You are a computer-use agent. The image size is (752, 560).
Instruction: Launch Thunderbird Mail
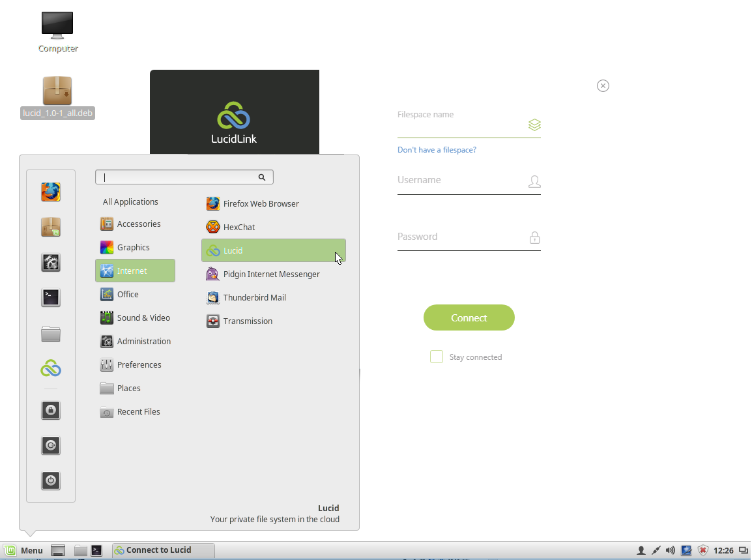(x=274, y=297)
